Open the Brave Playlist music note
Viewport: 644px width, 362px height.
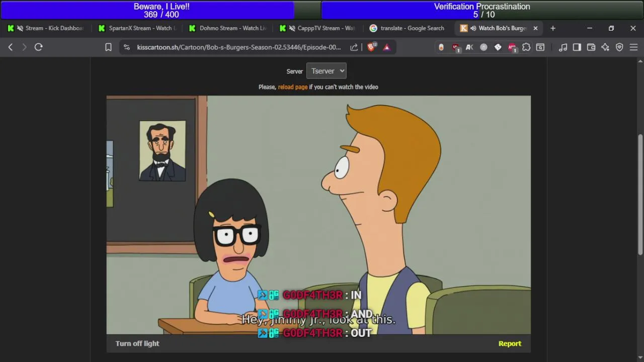pos(563,47)
